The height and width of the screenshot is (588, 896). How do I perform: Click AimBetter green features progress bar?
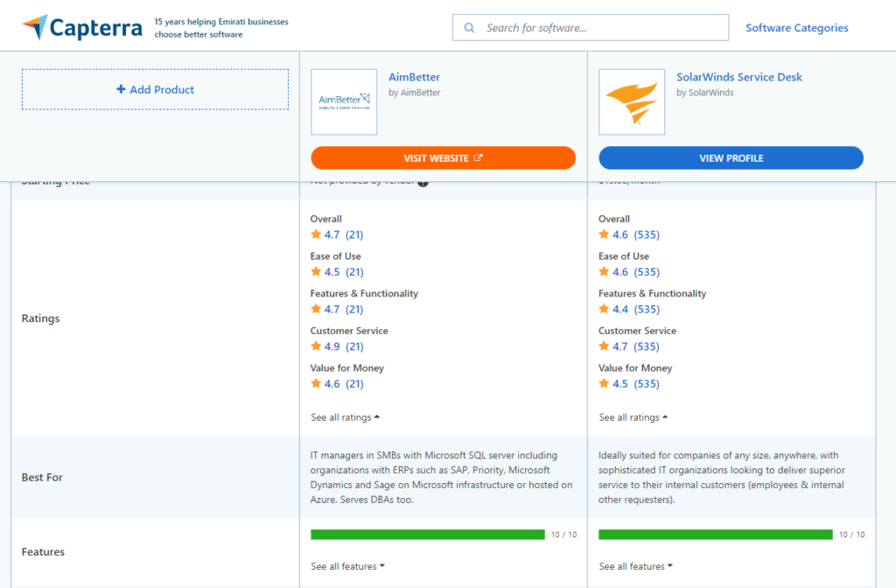tap(427, 535)
